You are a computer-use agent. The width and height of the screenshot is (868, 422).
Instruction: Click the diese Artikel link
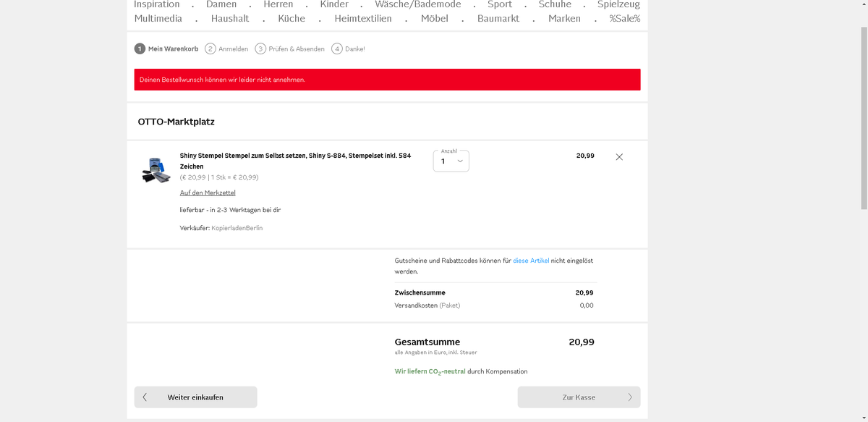point(531,260)
